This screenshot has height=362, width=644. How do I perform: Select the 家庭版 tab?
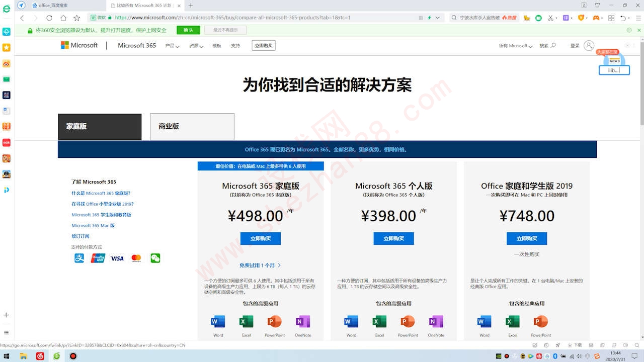click(x=100, y=127)
